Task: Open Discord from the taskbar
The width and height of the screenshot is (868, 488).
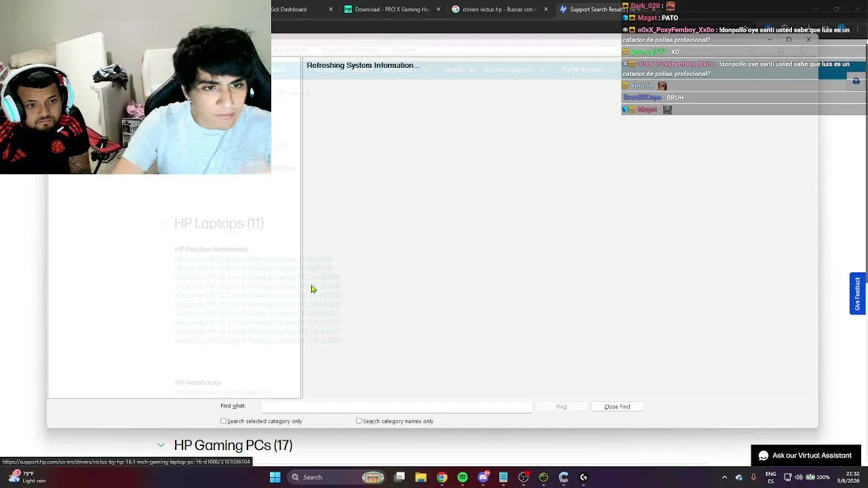Action: coord(483,477)
